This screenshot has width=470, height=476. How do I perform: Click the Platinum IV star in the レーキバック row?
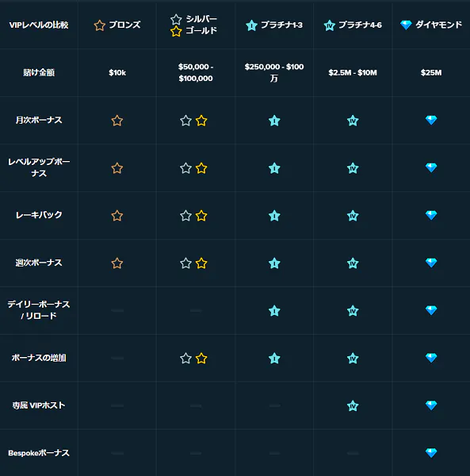point(353,216)
